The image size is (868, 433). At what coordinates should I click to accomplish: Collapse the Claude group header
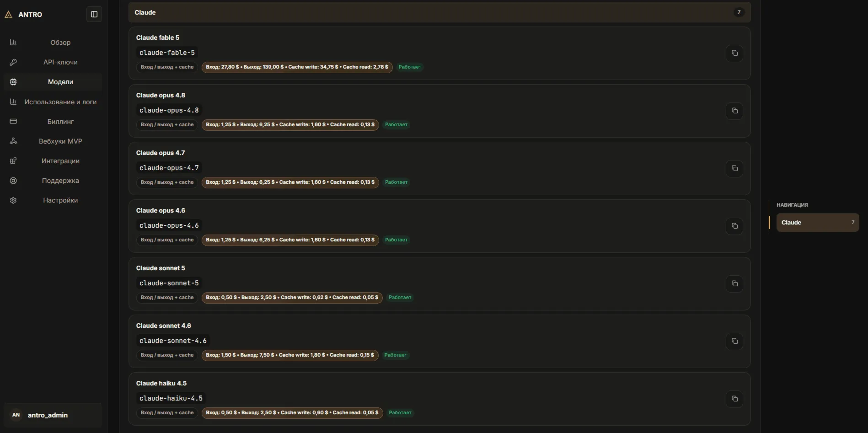(439, 12)
